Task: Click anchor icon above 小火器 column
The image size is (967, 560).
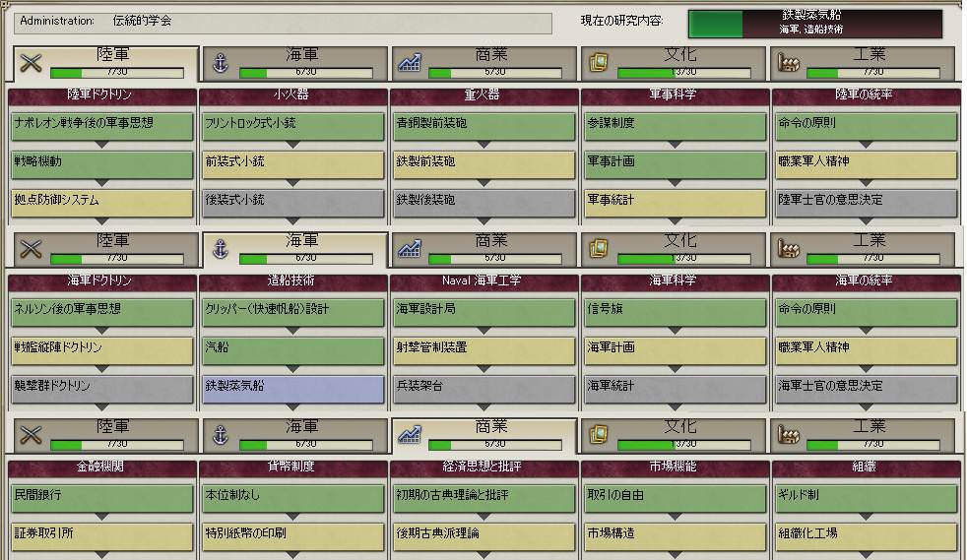Action: click(x=221, y=63)
